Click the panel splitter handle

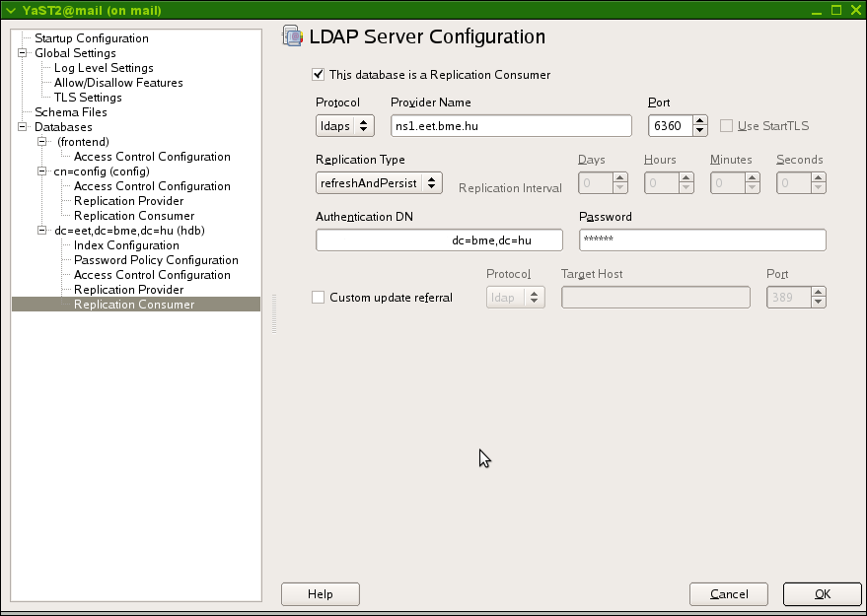pos(274,313)
